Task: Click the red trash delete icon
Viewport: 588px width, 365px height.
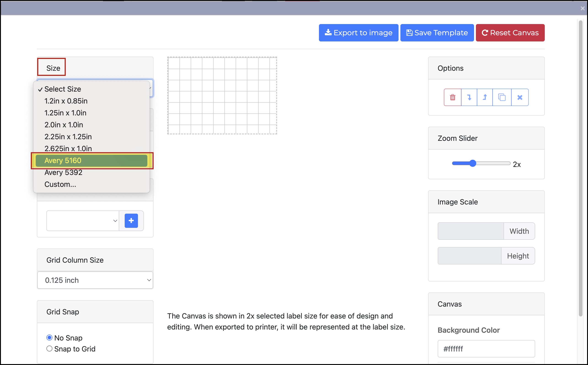Action: click(x=453, y=97)
